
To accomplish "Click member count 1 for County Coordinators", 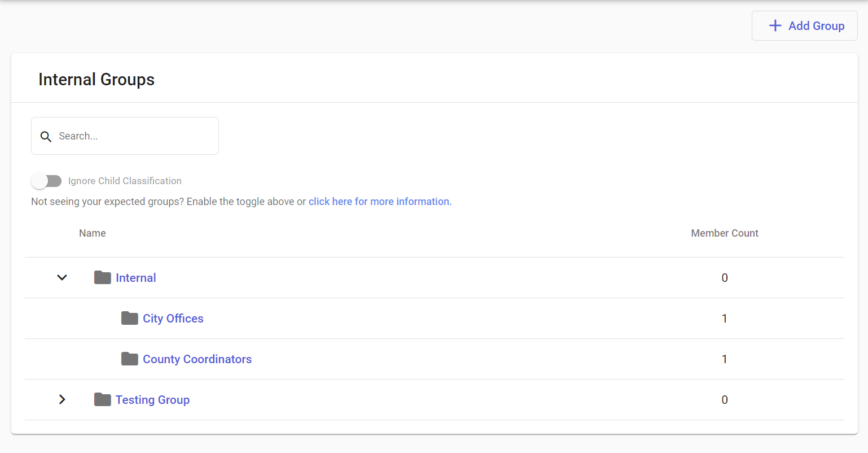I will coord(725,359).
